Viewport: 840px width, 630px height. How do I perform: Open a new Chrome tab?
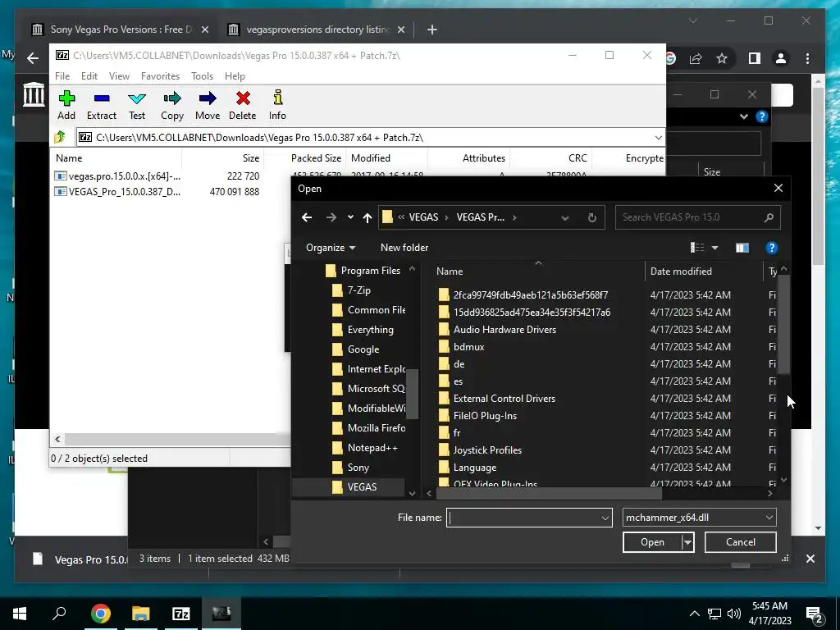[x=431, y=30]
